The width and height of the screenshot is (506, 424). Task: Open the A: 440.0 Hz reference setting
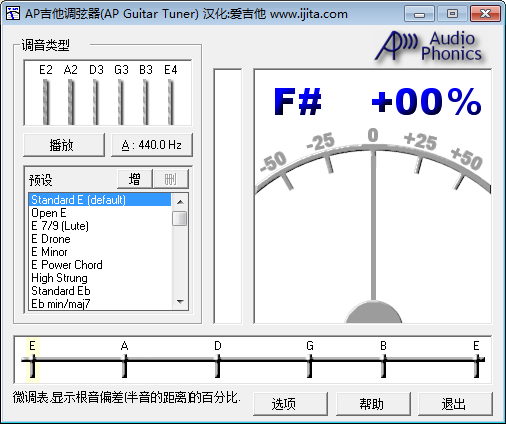point(152,145)
